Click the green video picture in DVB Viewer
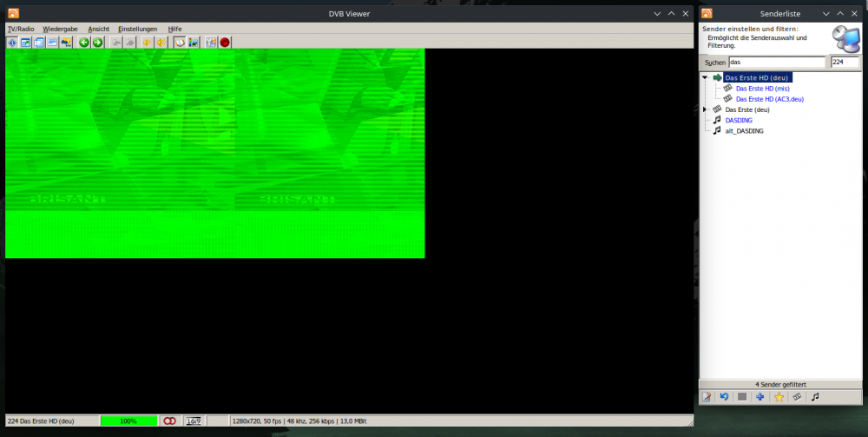The image size is (868, 437). [214, 154]
